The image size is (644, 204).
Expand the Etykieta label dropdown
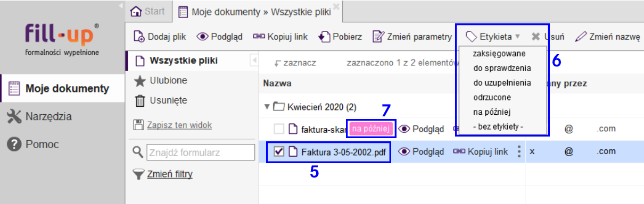click(493, 37)
